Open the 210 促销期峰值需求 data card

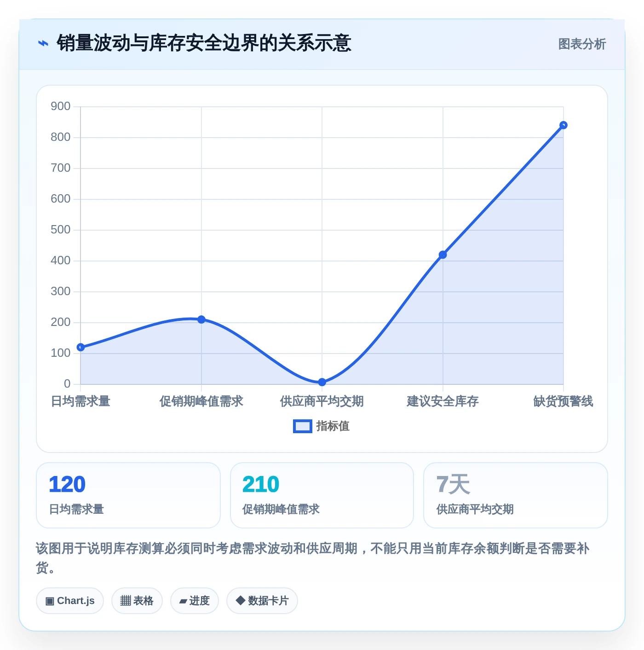point(322,495)
